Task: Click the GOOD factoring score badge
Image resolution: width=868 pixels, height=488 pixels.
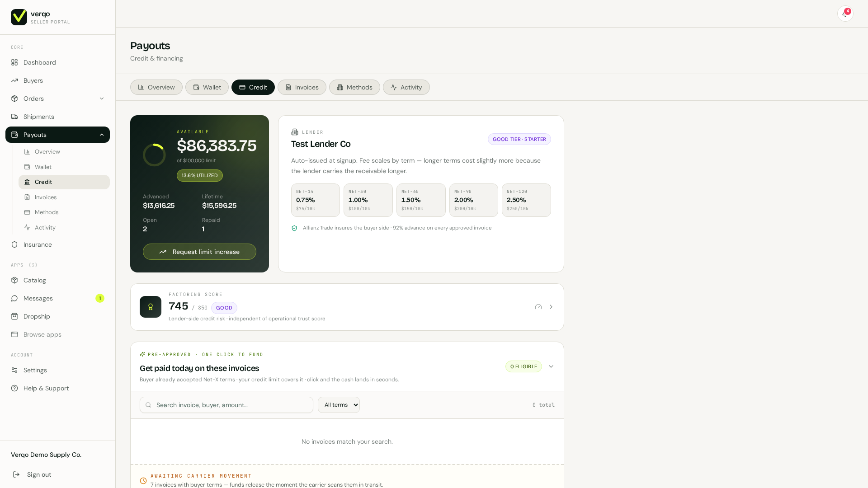Action: (x=224, y=308)
